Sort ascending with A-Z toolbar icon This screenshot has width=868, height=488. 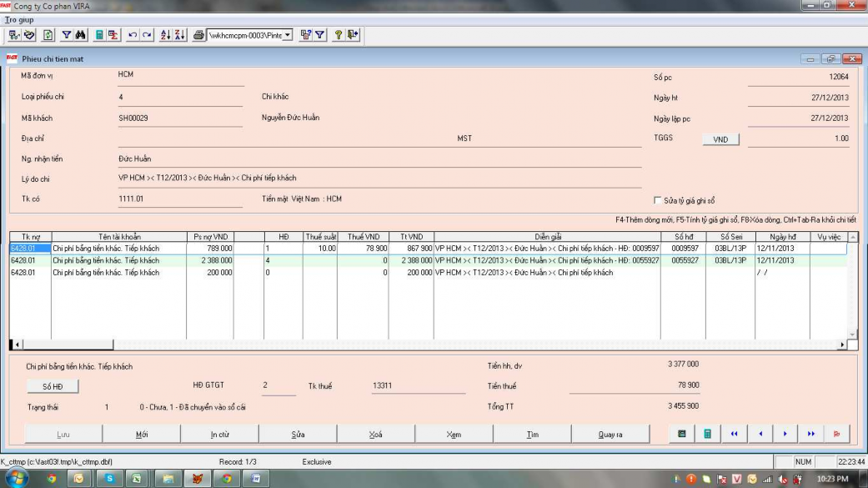[x=164, y=35]
